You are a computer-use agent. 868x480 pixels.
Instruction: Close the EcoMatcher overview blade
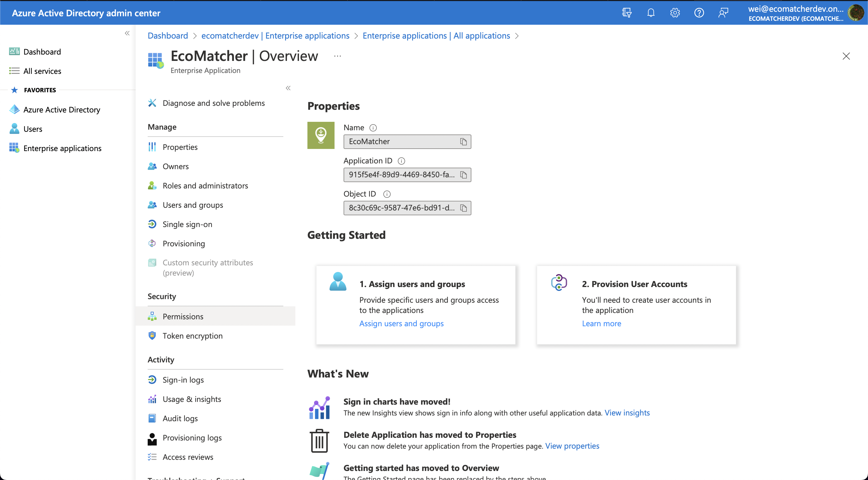click(x=846, y=56)
